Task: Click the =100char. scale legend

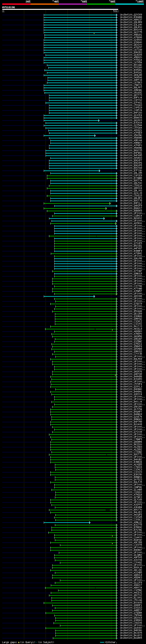Action: tap(109, 642)
